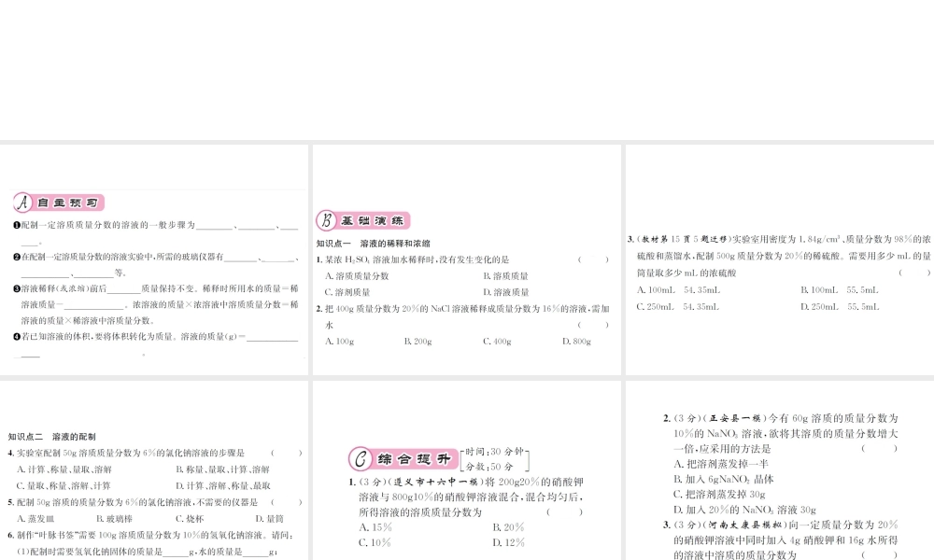This screenshot has height=560, width=934.
Task: Click question about 60g 10% NaNO₃ 溶液
Action: pos(781,433)
